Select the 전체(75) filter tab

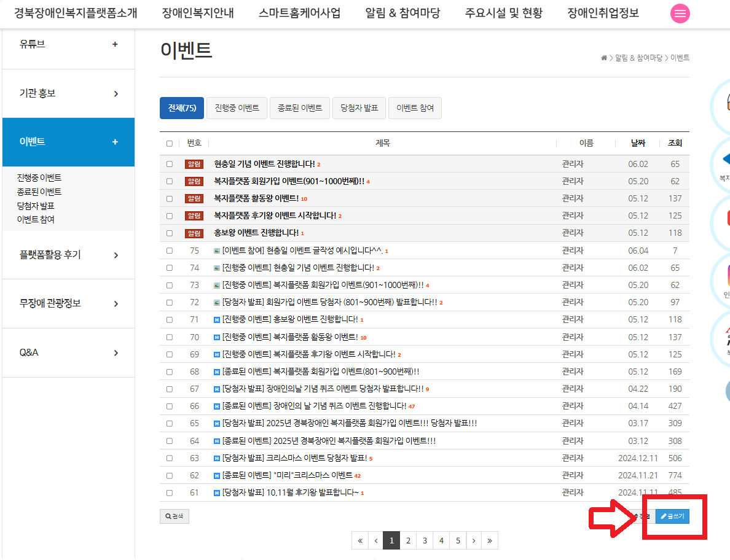click(x=182, y=108)
